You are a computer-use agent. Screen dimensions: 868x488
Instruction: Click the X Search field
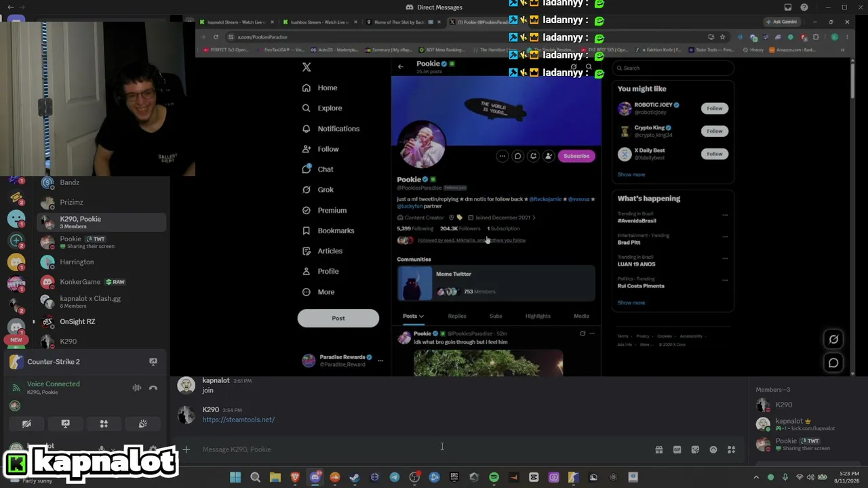[x=673, y=68]
